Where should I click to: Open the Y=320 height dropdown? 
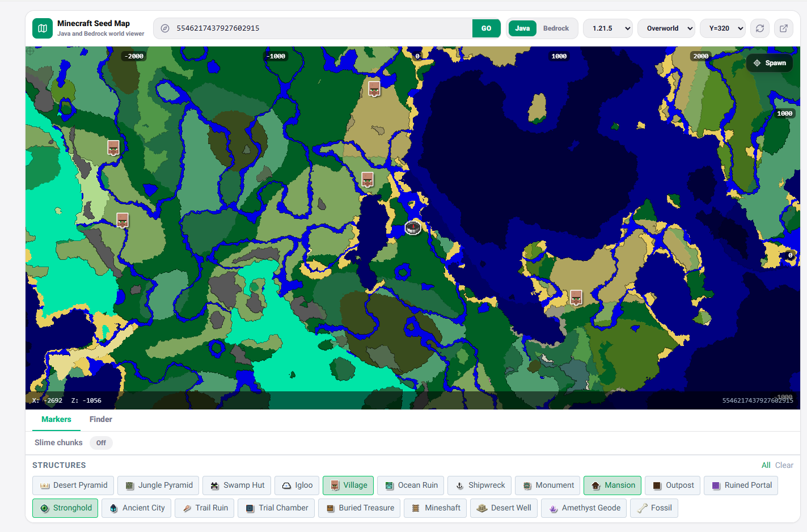(723, 28)
